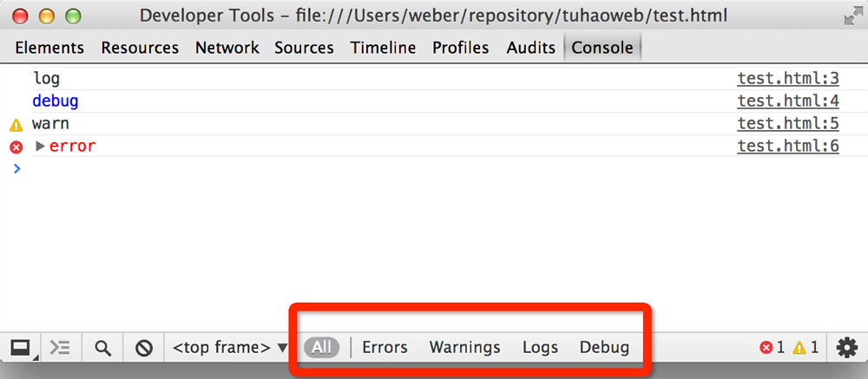Filter console to Warnings only

[464, 348]
